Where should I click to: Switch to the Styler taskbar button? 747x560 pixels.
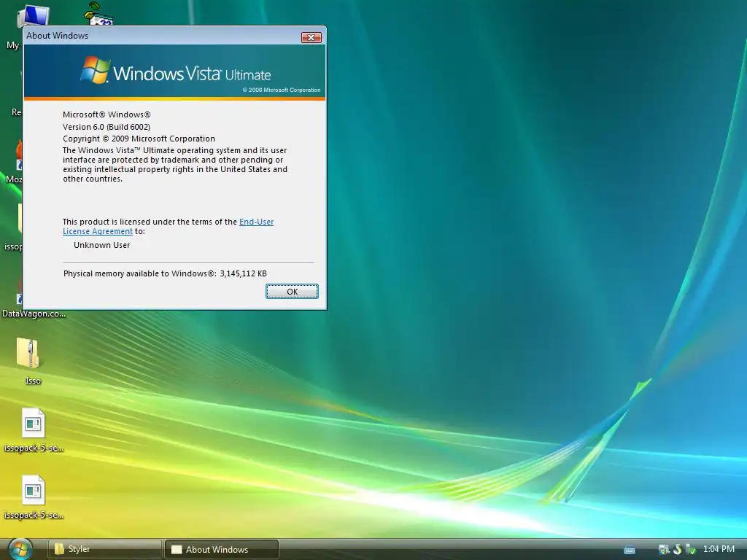(105, 549)
